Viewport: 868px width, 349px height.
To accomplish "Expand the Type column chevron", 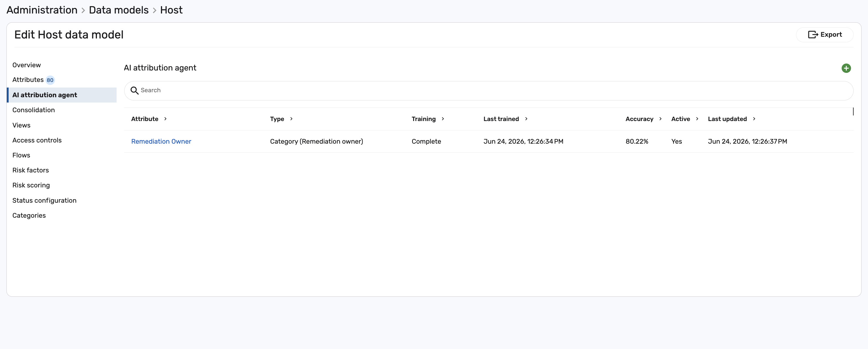I will point(292,119).
